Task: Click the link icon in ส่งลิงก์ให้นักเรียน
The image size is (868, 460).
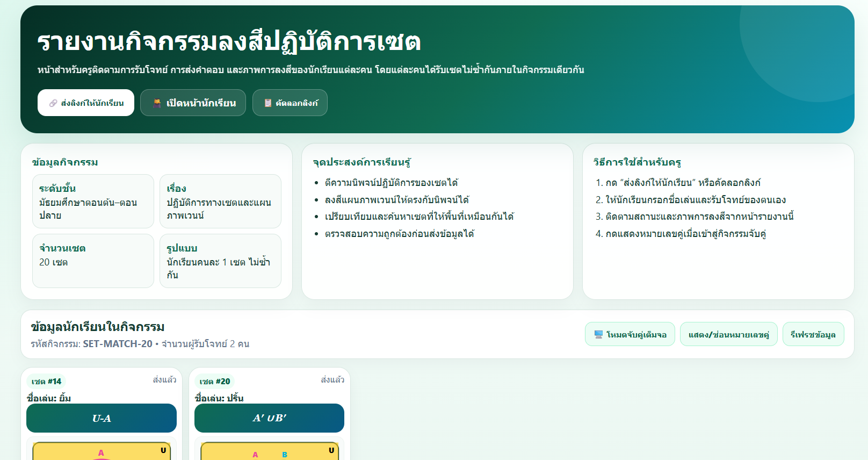Action: pyautogui.click(x=53, y=103)
